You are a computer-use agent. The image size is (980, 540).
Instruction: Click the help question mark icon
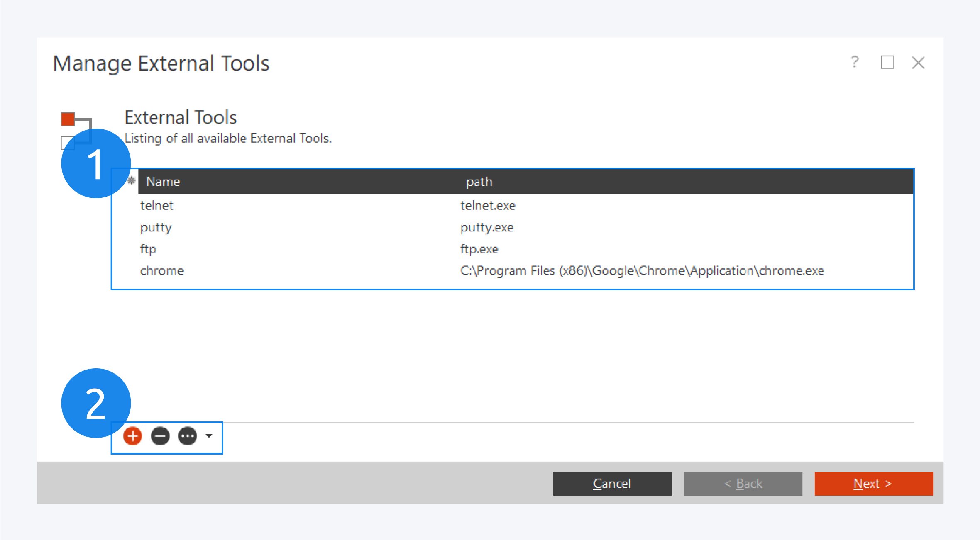855,63
